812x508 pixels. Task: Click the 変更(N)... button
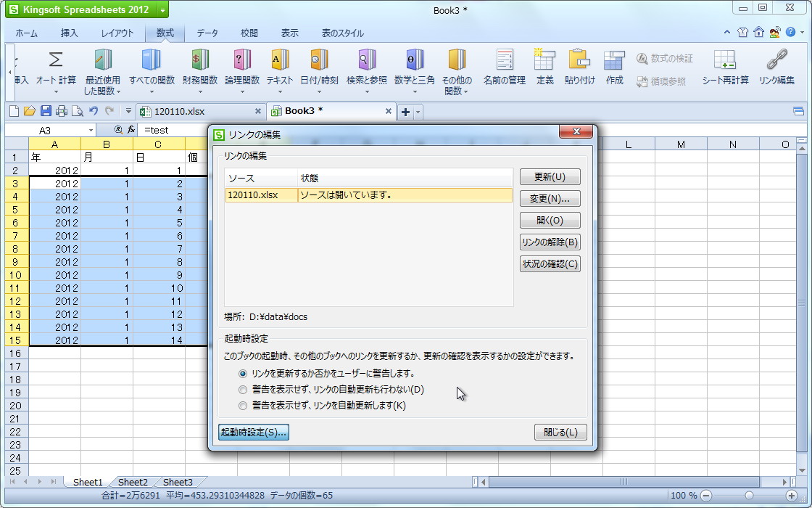click(x=550, y=199)
